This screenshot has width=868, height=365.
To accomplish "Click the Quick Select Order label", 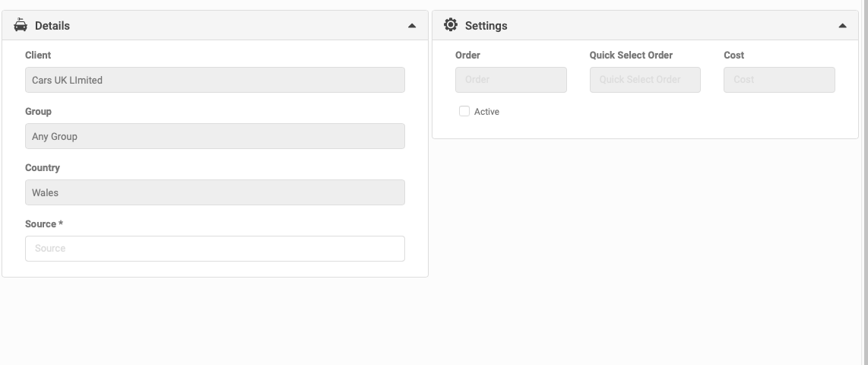I will coord(631,55).
